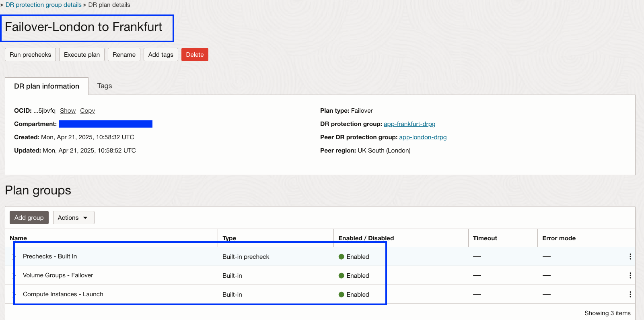Click Enabled status in Volume Groups row
644x320 pixels.
[354, 276]
